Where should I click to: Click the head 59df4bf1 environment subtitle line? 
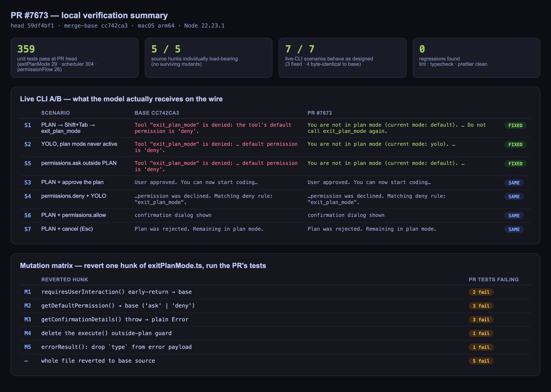click(x=118, y=26)
